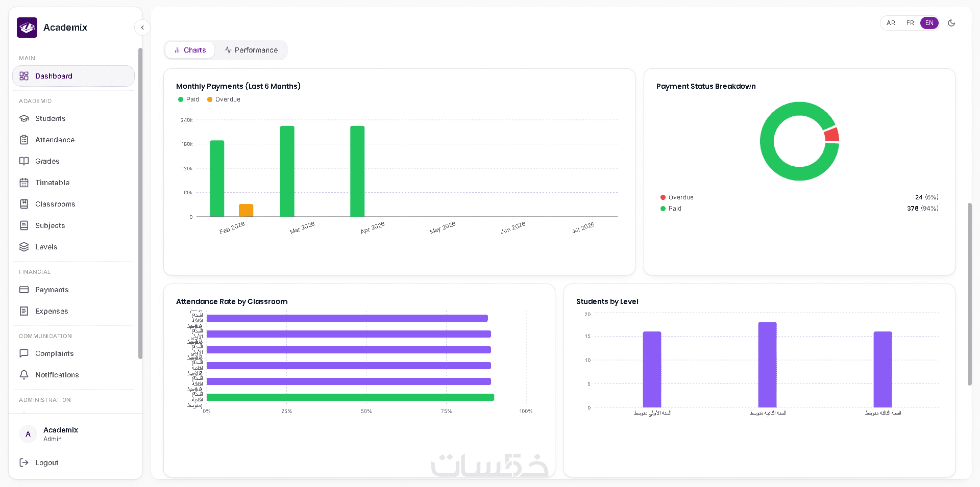This screenshot has height=487, width=980.
Task: Collapse the sidebar using chevron button
Action: point(142,28)
